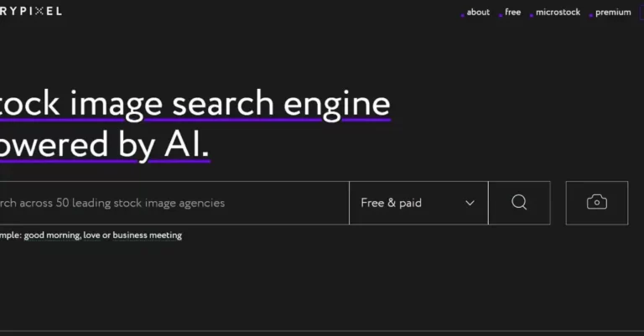Select microstock in the top navigation

pos(558,13)
